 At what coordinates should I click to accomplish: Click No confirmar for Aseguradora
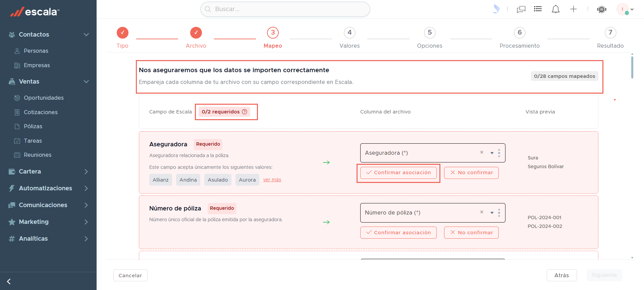471,173
